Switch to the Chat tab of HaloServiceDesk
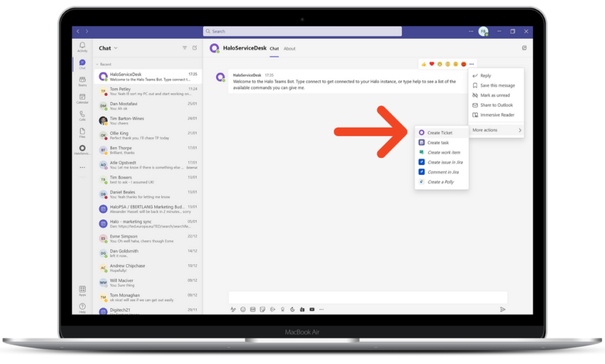The height and width of the screenshot is (364, 605). click(x=274, y=48)
